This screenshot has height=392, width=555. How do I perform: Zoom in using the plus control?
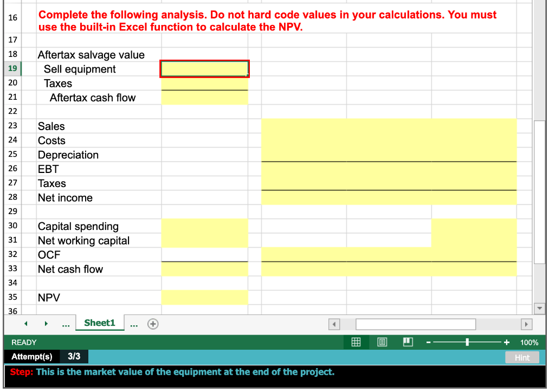506,342
